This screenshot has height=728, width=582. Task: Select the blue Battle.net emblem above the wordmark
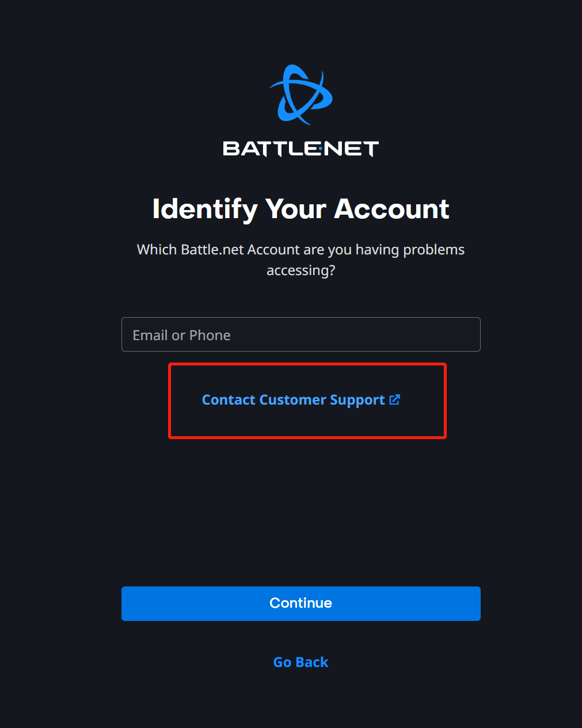[300, 95]
